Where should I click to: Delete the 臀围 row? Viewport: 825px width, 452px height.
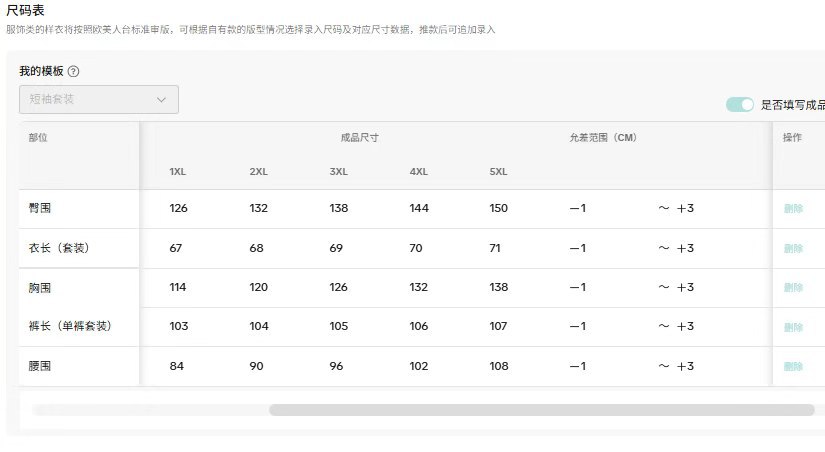[x=793, y=208]
